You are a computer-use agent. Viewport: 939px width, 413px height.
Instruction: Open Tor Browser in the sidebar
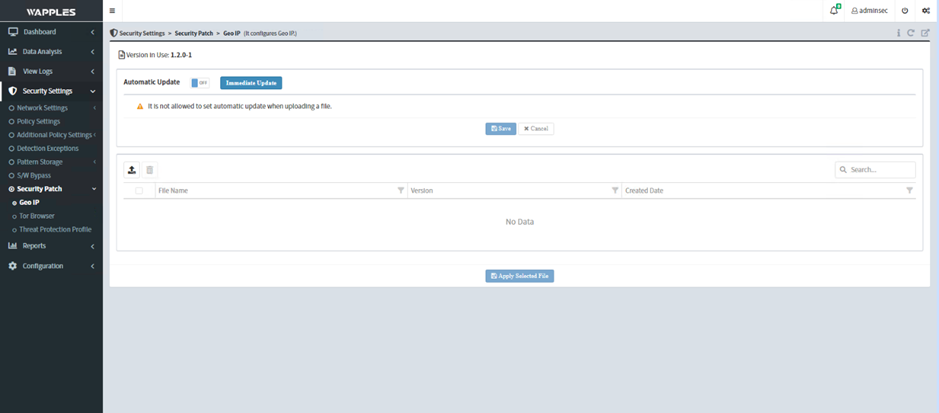pos(37,216)
